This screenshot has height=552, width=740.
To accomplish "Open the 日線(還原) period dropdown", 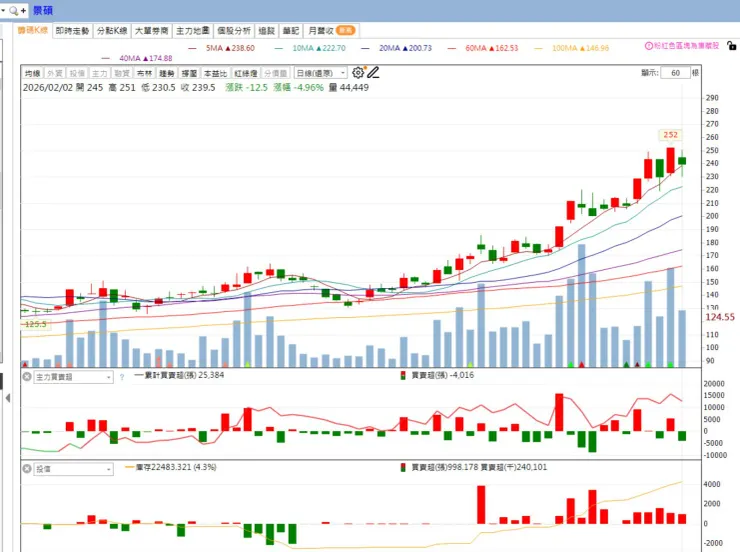I will (320, 73).
